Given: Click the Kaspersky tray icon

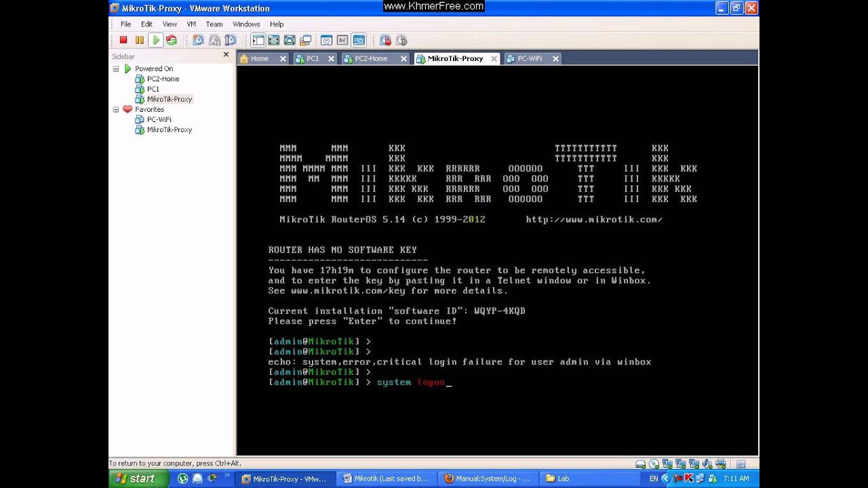Looking at the screenshot, I should [x=689, y=479].
